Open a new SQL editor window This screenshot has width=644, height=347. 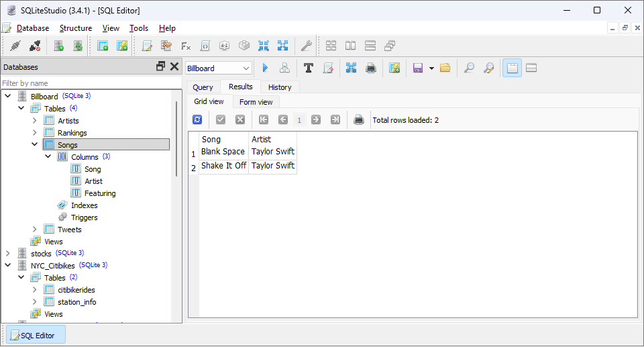147,46
